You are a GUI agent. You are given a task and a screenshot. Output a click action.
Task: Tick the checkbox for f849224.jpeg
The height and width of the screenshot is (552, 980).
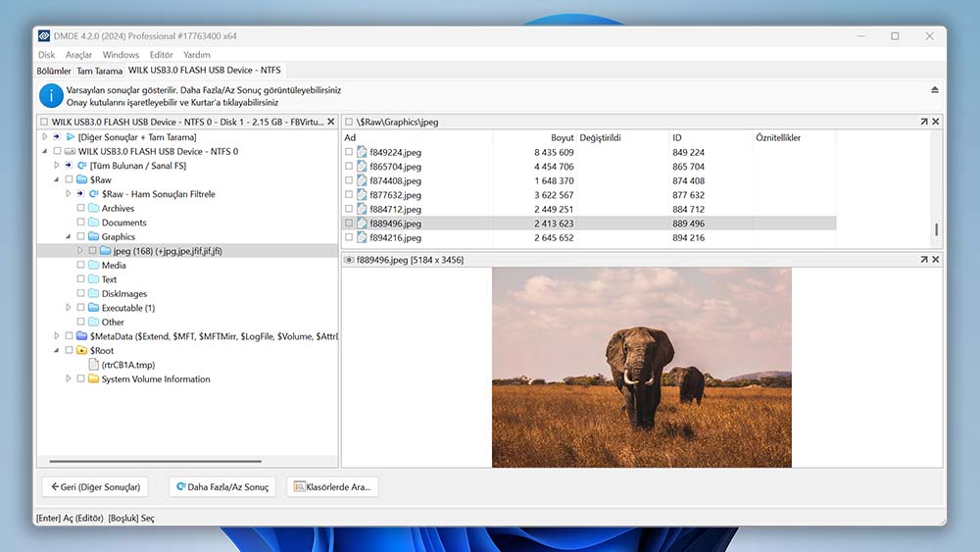(x=349, y=152)
